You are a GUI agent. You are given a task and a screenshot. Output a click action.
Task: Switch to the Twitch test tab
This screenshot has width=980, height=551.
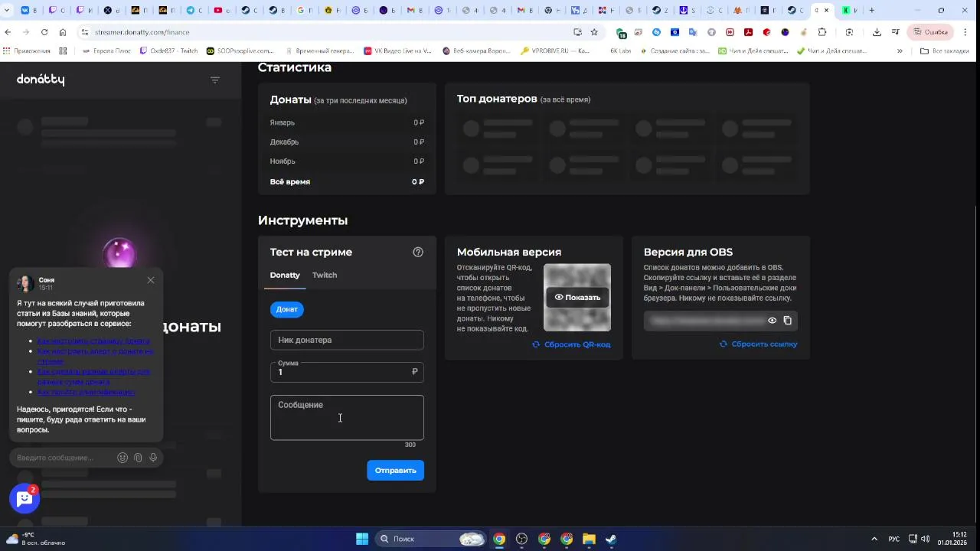pyautogui.click(x=325, y=275)
